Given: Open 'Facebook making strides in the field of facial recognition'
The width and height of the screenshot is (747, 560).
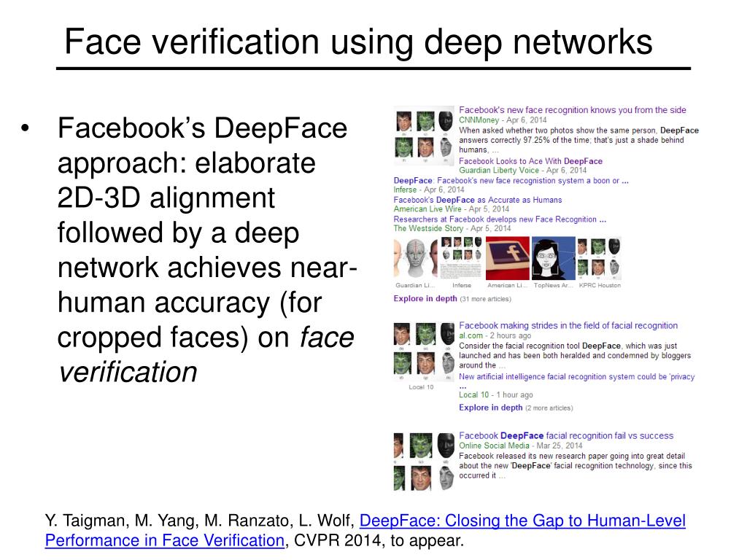Looking at the screenshot, I should (x=568, y=326).
